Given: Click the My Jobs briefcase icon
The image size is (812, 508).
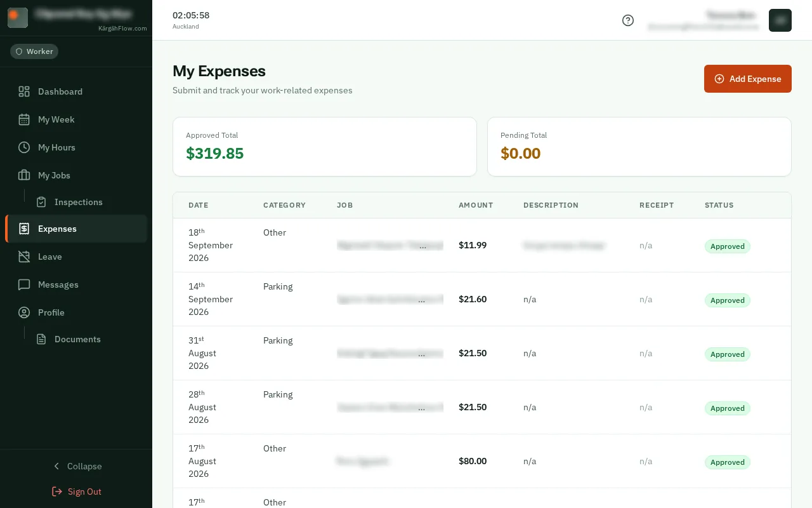Looking at the screenshot, I should (x=24, y=175).
